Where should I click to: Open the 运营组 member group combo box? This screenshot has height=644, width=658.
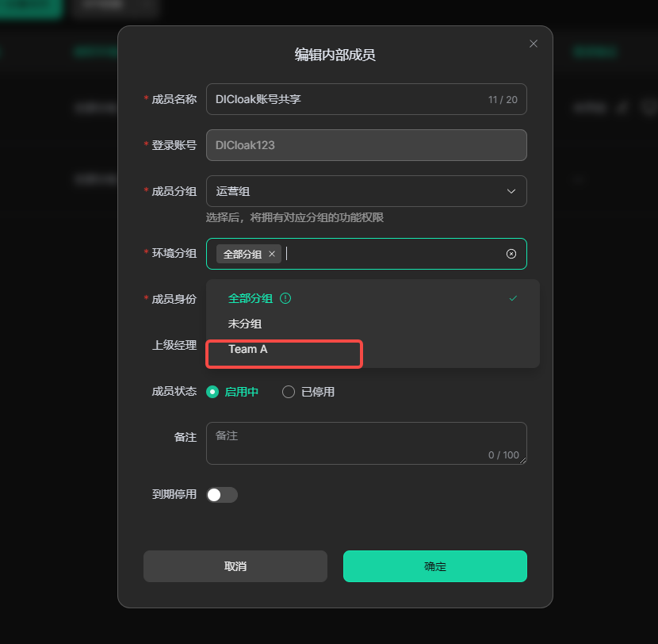366,191
